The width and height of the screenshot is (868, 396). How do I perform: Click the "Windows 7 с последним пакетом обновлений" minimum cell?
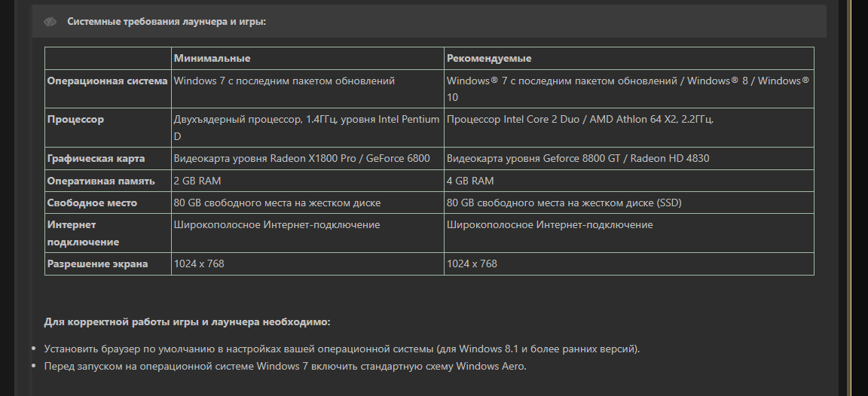coord(307,89)
